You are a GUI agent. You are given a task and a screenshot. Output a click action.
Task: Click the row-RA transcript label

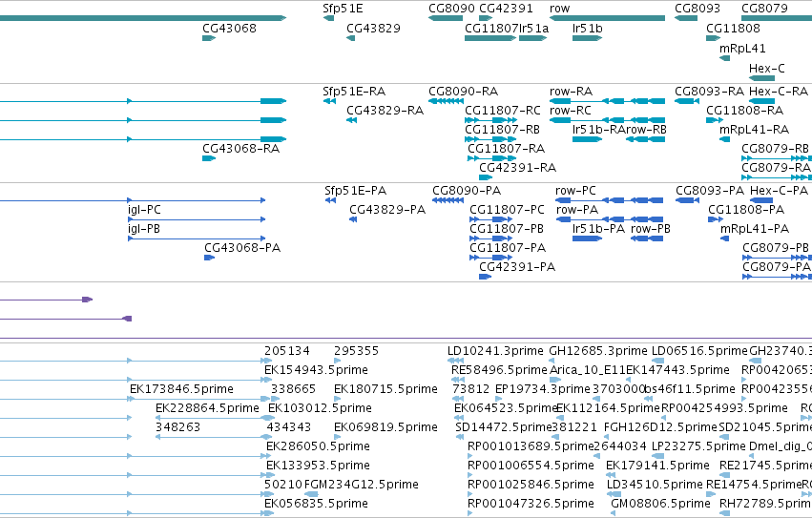click(x=571, y=92)
